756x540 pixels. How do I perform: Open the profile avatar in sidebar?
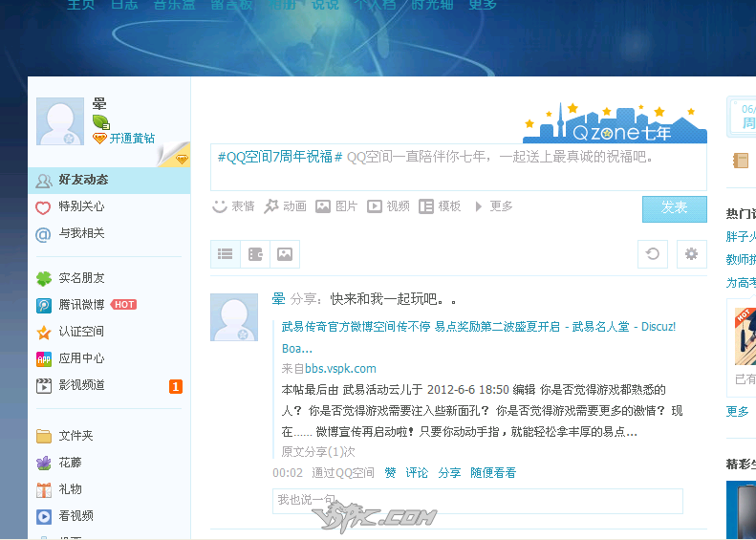coord(60,121)
